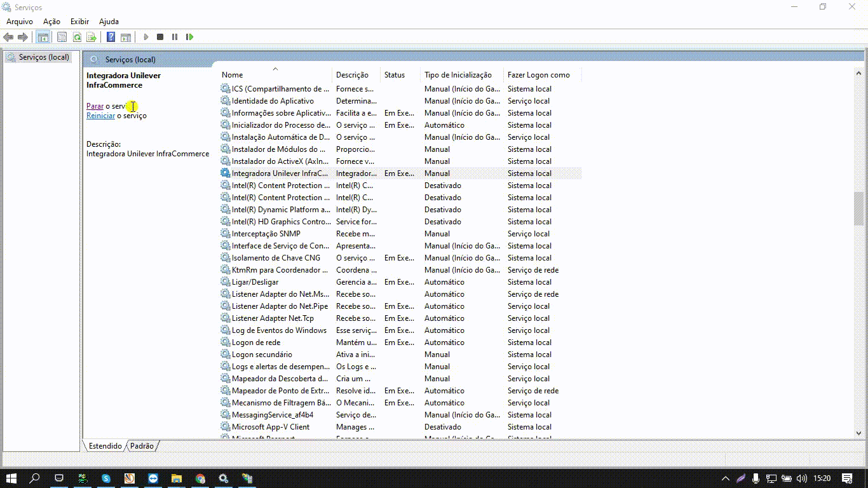This screenshot has height=488, width=868.
Task: Click gear icon beside Mapeador de Ponto de Extr...
Action: pyautogui.click(x=225, y=391)
